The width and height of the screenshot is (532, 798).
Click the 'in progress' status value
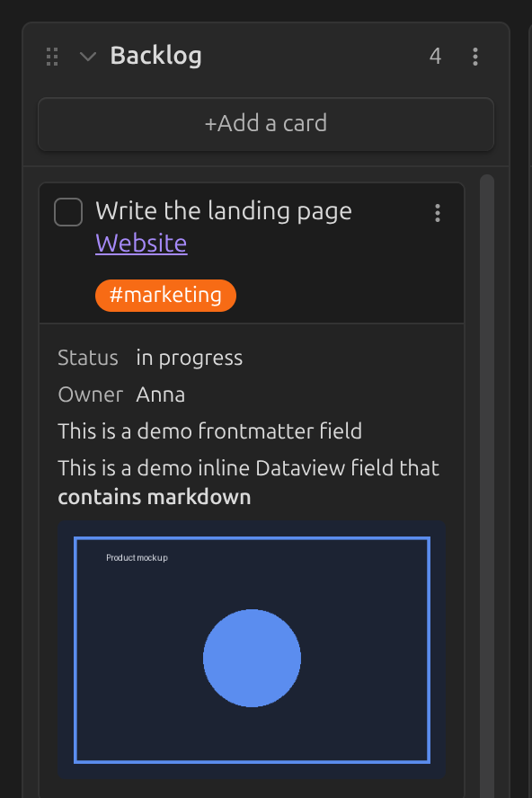pos(190,359)
